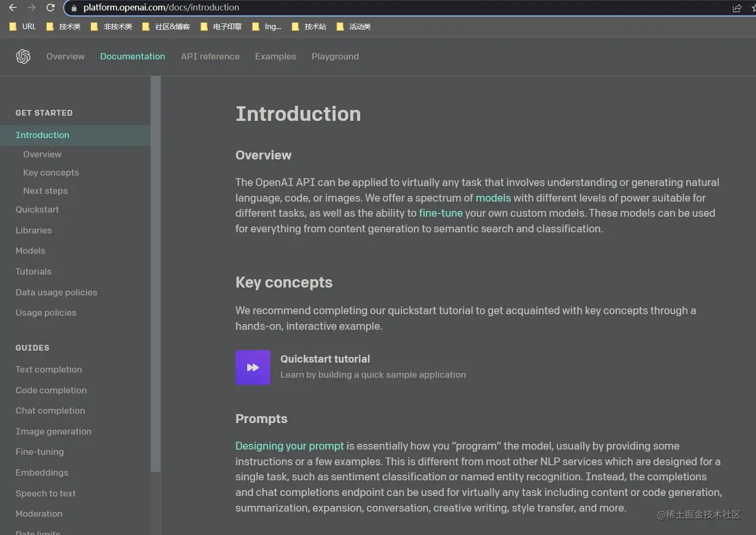The image size is (756, 535).
Task: Click the sidebar vertical scrollbar
Action: pyautogui.click(x=155, y=274)
